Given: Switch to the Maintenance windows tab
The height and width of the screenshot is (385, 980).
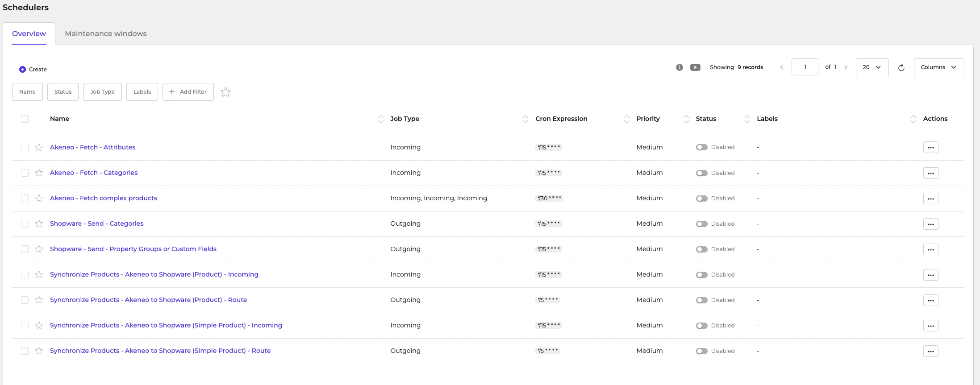Looking at the screenshot, I should pyautogui.click(x=106, y=33).
